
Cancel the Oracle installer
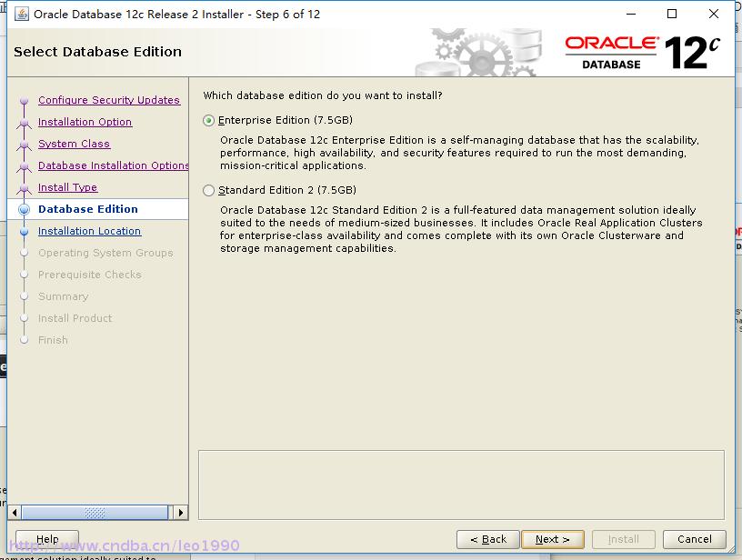tap(694, 539)
